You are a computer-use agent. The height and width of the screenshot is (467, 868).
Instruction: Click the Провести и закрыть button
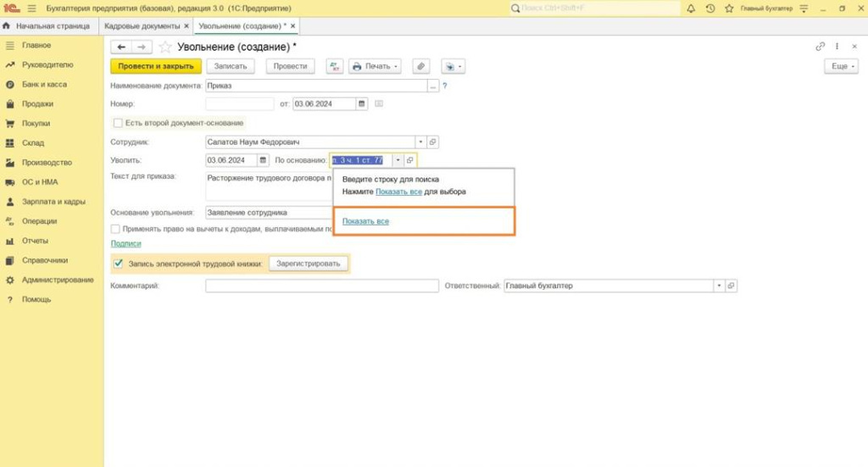[156, 66]
